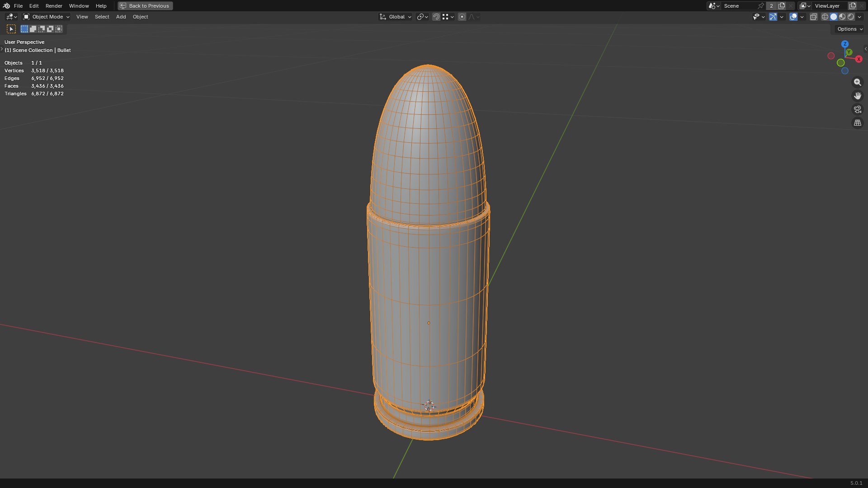868x488 pixels.
Task: Select the box select tool icon
Action: (x=11, y=29)
